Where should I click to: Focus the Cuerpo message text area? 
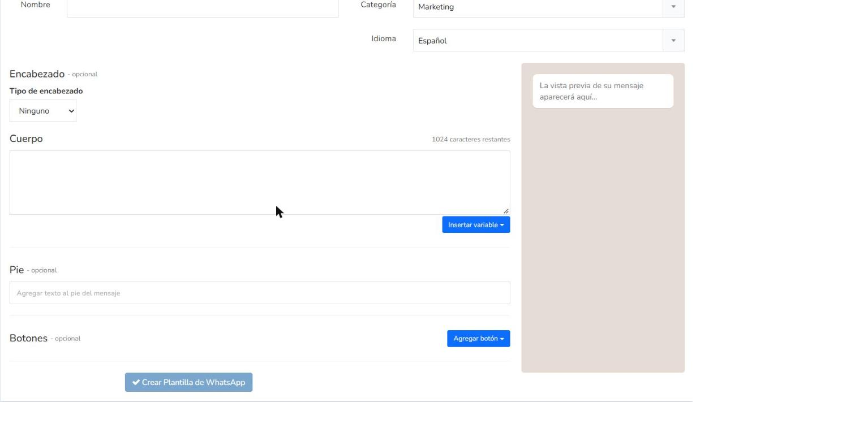coord(260,183)
